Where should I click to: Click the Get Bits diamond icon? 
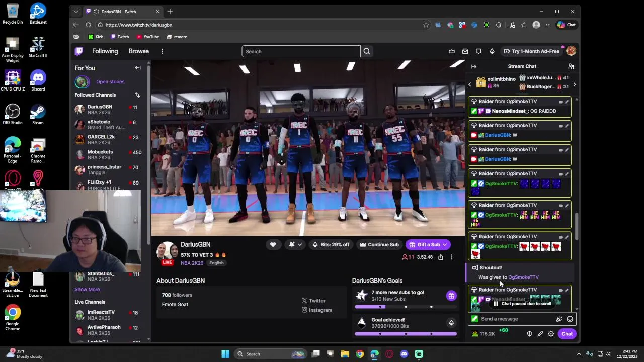(492, 51)
